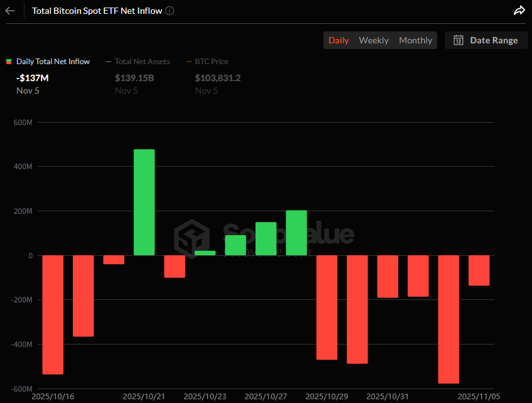Open the info tooltip icon beside the title
The image size is (532, 403).
(x=170, y=11)
